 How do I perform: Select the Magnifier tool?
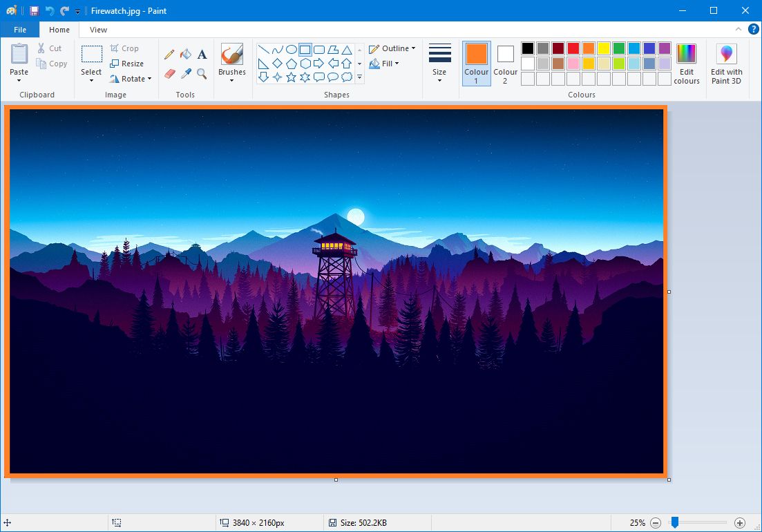[x=202, y=73]
